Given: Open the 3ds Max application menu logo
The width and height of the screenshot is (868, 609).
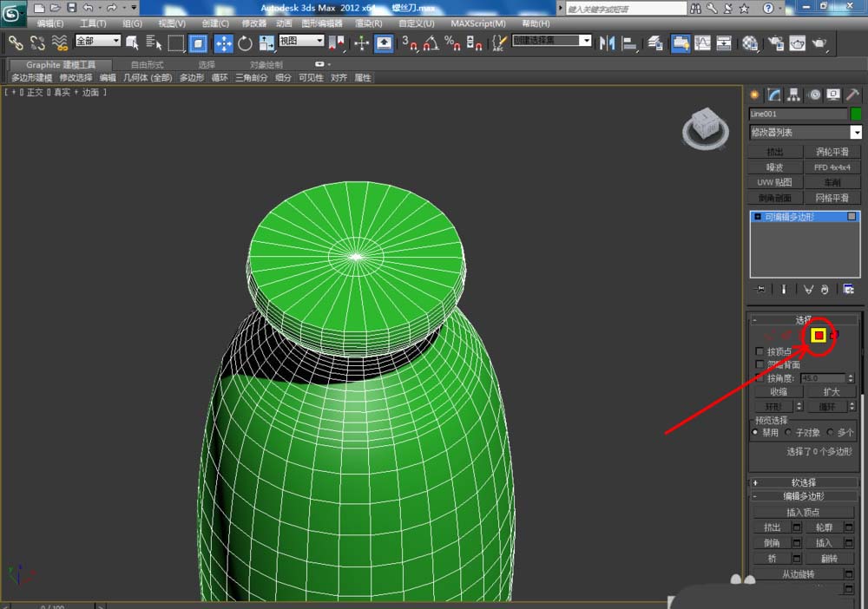Looking at the screenshot, I should click(x=13, y=13).
